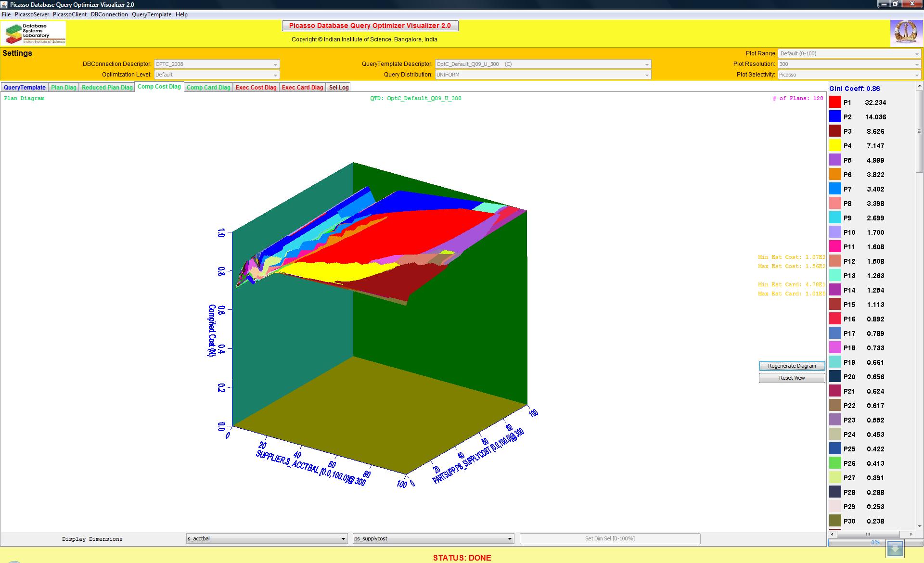Click the down-arrow icon in bottom-right corner
924x563 pixels.
coord(895,549)
